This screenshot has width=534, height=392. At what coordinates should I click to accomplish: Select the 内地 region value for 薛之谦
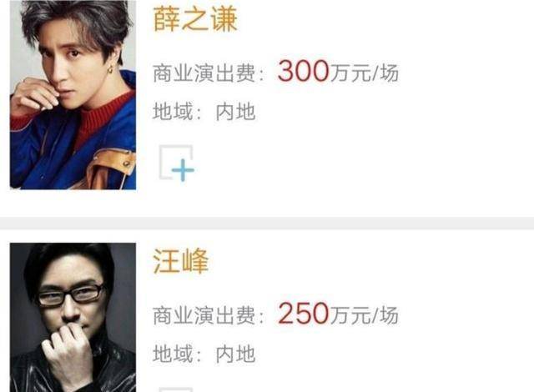(x=235, y=112)
